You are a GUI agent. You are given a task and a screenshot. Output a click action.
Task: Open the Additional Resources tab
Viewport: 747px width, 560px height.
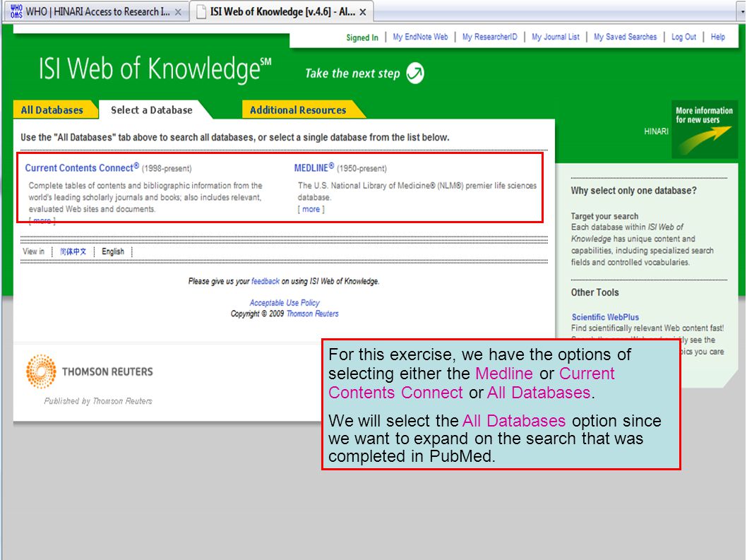[298, 110]
